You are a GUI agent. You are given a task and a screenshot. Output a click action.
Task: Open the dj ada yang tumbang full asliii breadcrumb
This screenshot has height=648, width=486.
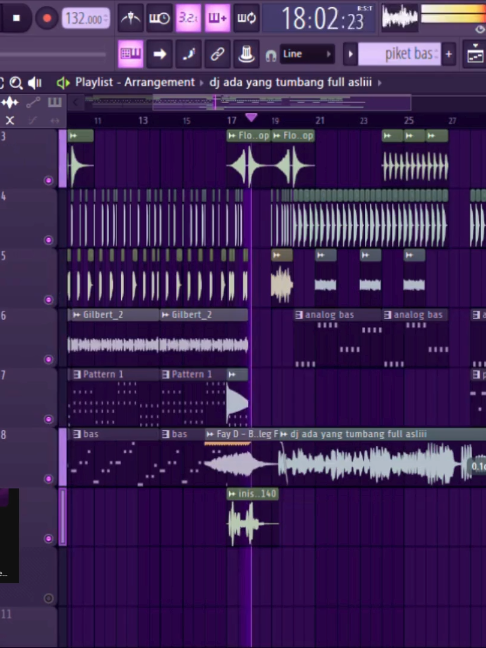291,82
